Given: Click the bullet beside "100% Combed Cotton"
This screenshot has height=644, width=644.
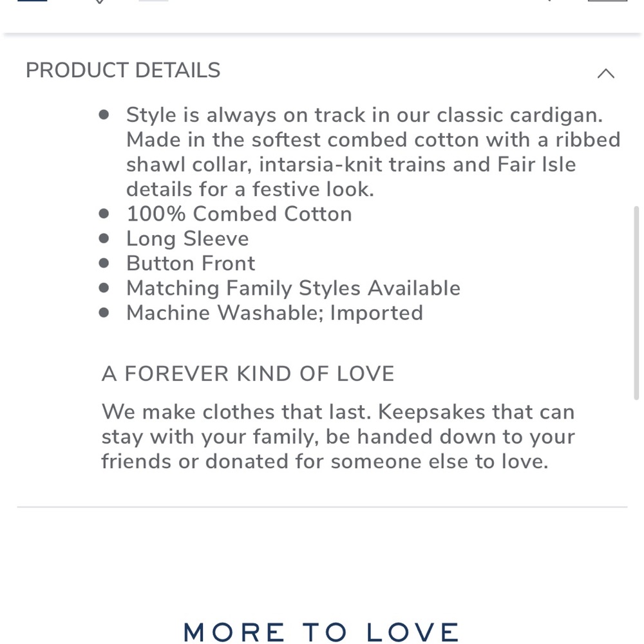Looking at the screenshot, I should (104, 214).
